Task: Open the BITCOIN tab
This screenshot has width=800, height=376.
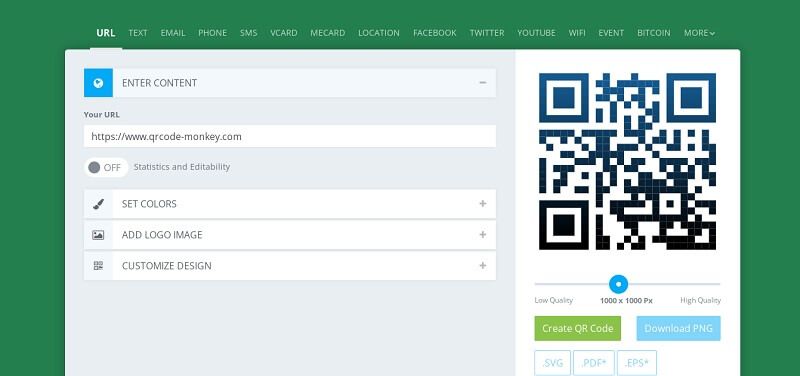Action: coord(654,33)
